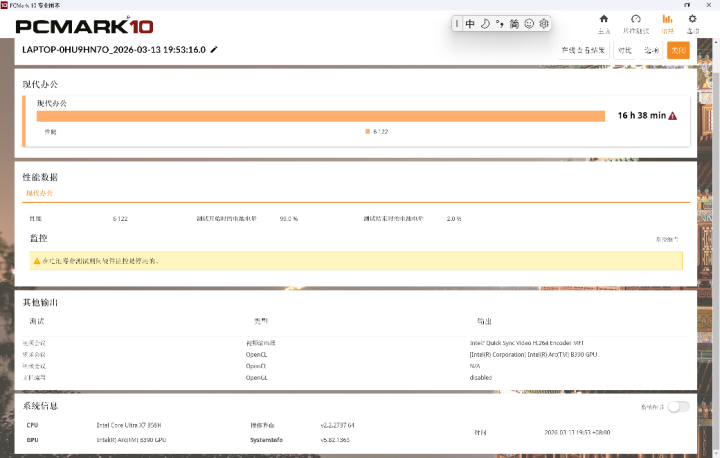This screenshot has height=458, width=720.
Task: Click 'Intel Core Ultra X7 358H' CPU value
Action: [129, 425]
